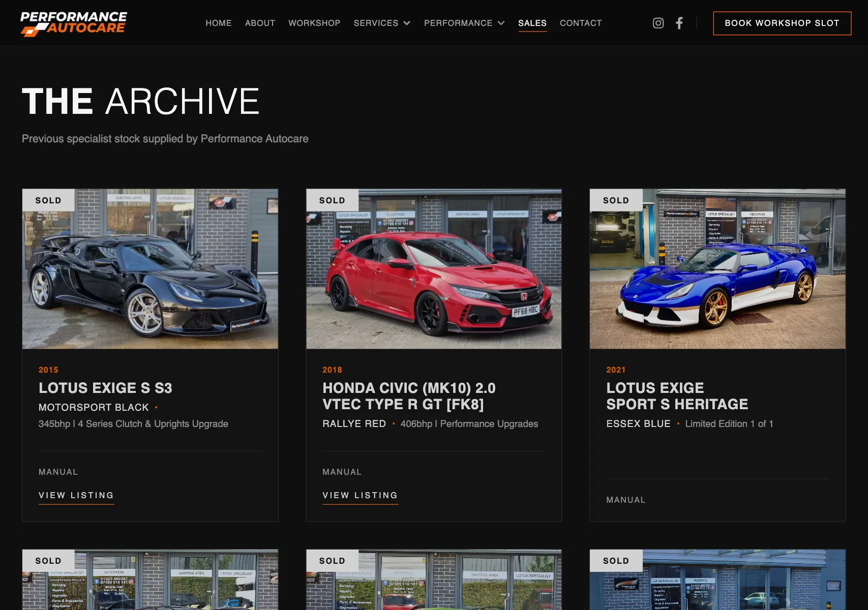Open the black Lotus Exige S photo
This screenshot has height=610, width=868.
click(x=150, y=269)
